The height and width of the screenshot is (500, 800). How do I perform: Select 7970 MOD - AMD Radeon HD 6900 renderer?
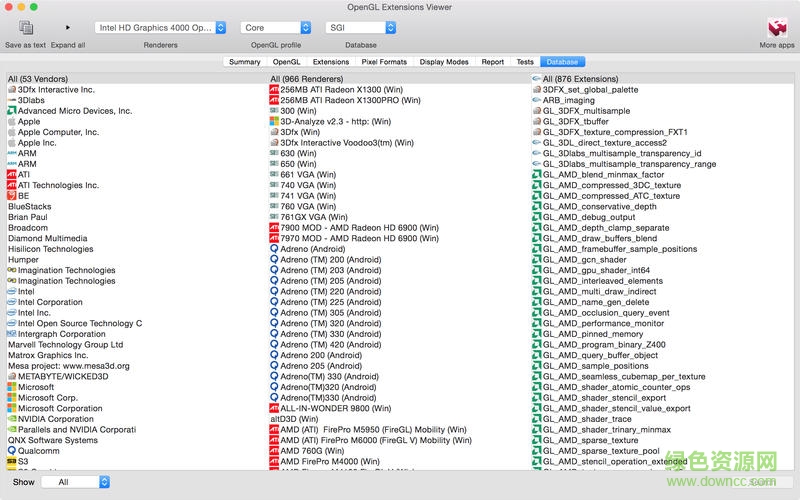coord(359,238)
